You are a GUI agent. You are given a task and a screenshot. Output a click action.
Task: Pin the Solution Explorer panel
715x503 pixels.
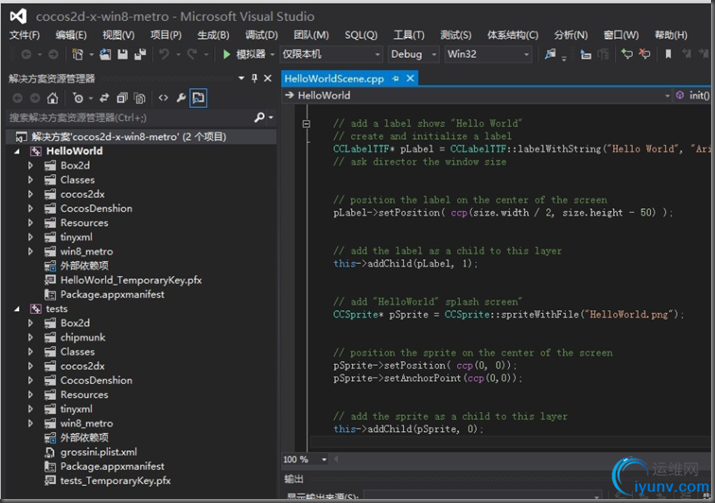(x=254, y=78)
